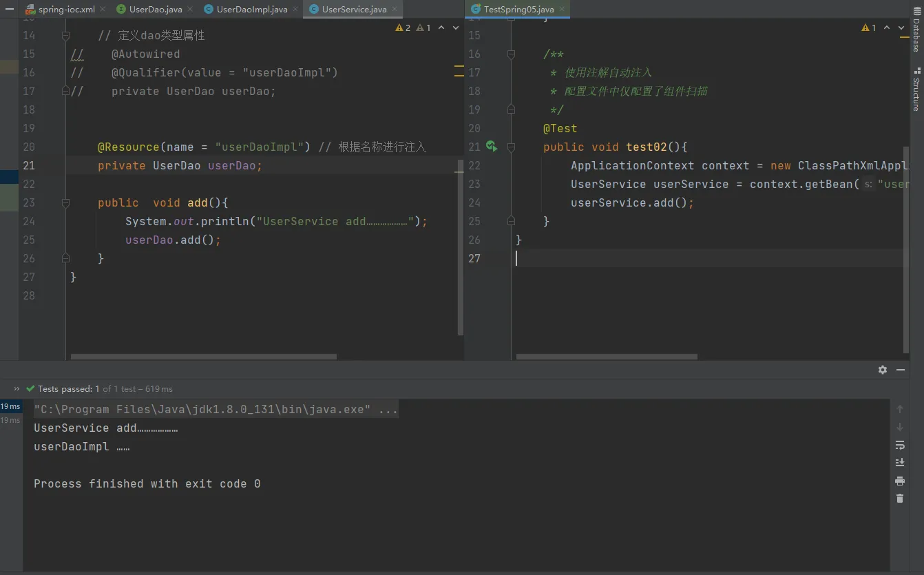The height and width of the screenshot is (575, 924).
Task: Click the green tests passed checkmark
Action: [30, 389]
